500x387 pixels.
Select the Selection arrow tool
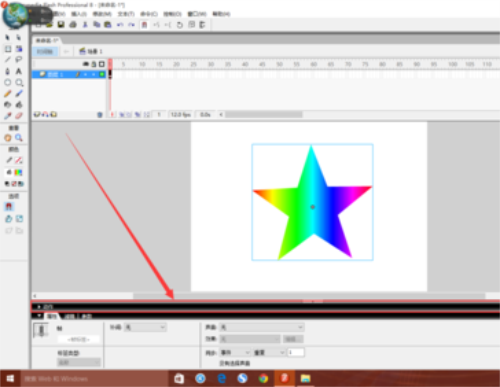pos(7,37)
